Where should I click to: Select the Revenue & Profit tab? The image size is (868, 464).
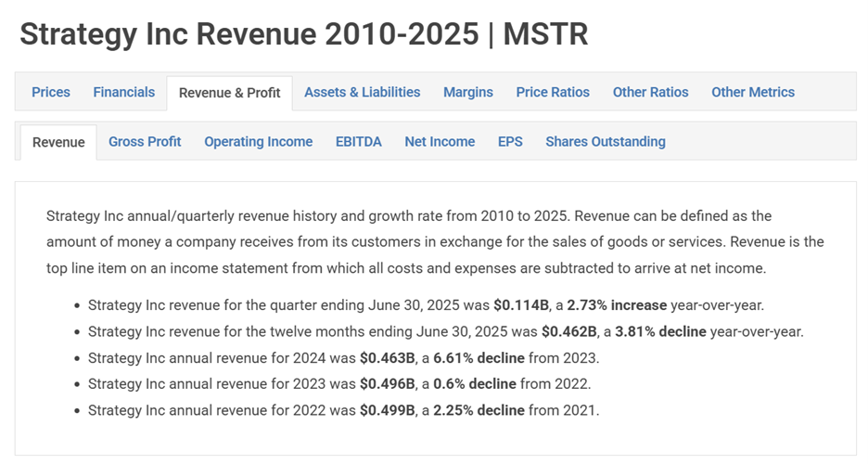230,93
